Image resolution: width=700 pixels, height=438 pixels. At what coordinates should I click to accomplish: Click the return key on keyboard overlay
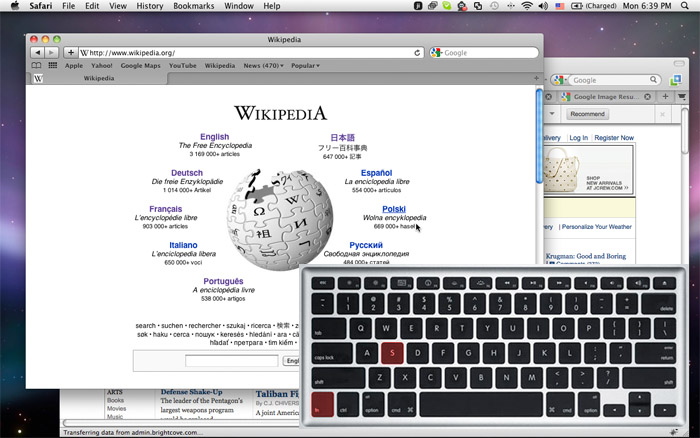click(x=655, y=353)
